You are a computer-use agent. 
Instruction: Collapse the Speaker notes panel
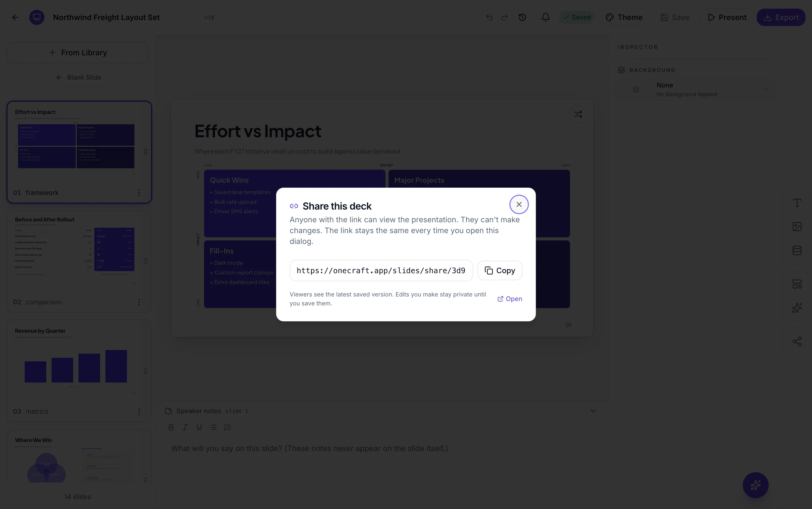[x=593, y=411]
